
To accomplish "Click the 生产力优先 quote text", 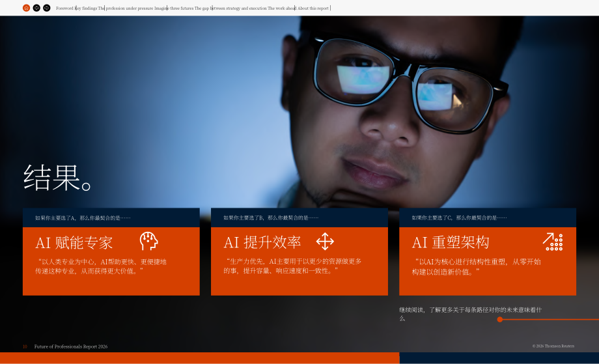I will 292,266.
